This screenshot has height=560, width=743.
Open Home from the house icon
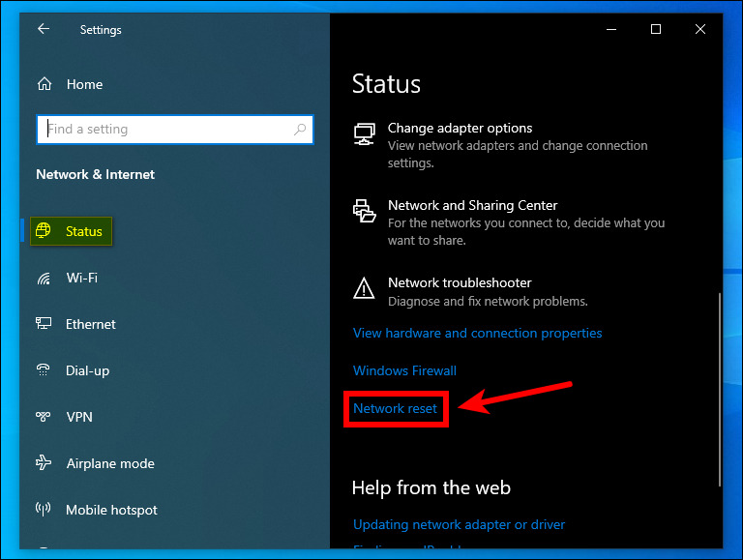(x=45, y=84)
